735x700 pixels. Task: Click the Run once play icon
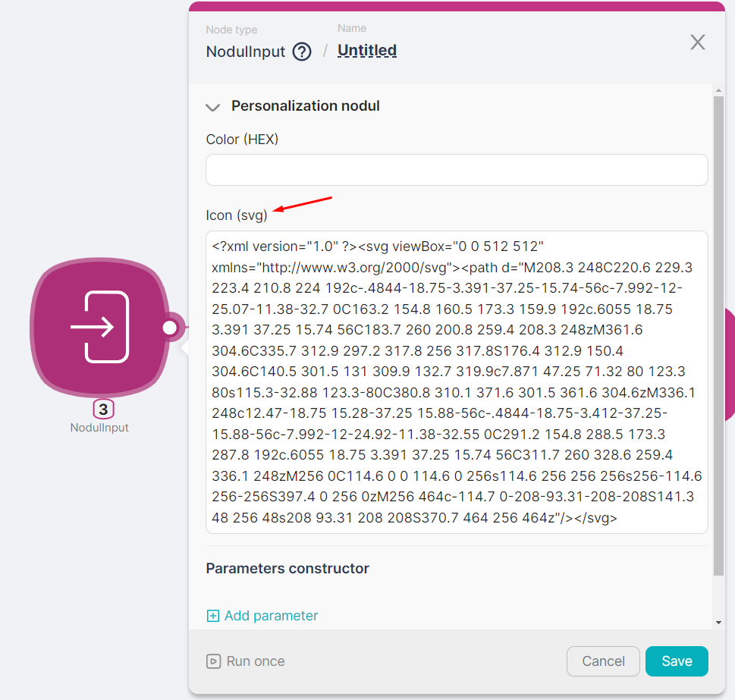pyautogui.click(x=213, y=661)
